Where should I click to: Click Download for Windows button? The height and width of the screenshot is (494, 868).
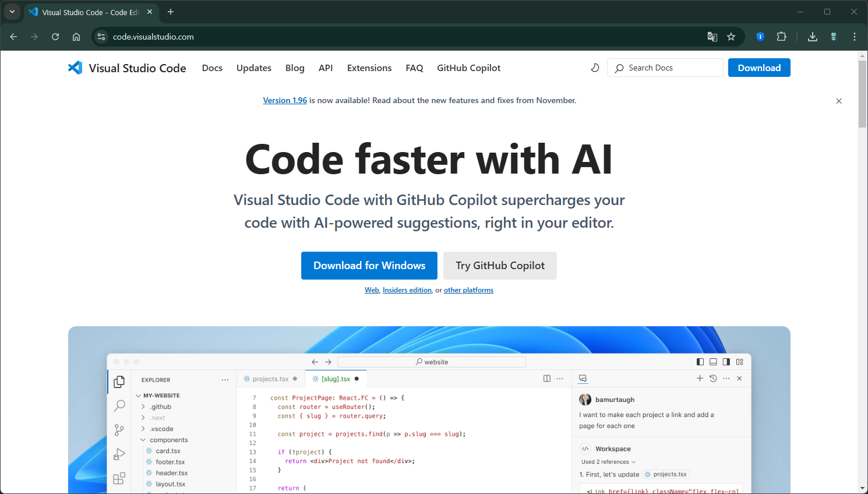[369, 266]
